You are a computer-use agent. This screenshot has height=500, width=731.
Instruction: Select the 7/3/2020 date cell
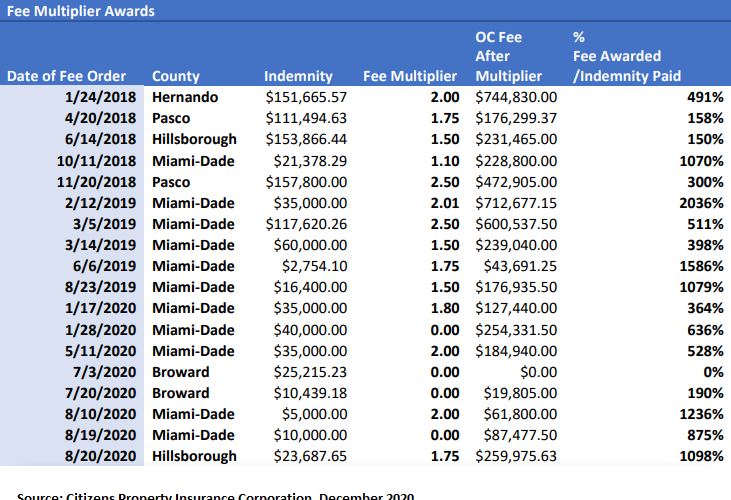(x=109, y=372)
